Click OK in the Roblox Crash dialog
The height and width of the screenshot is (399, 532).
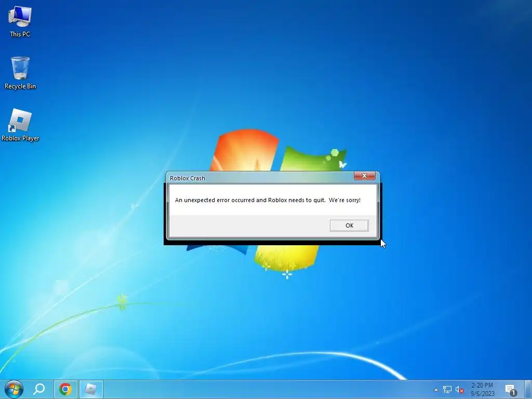(x=349, y=225)
